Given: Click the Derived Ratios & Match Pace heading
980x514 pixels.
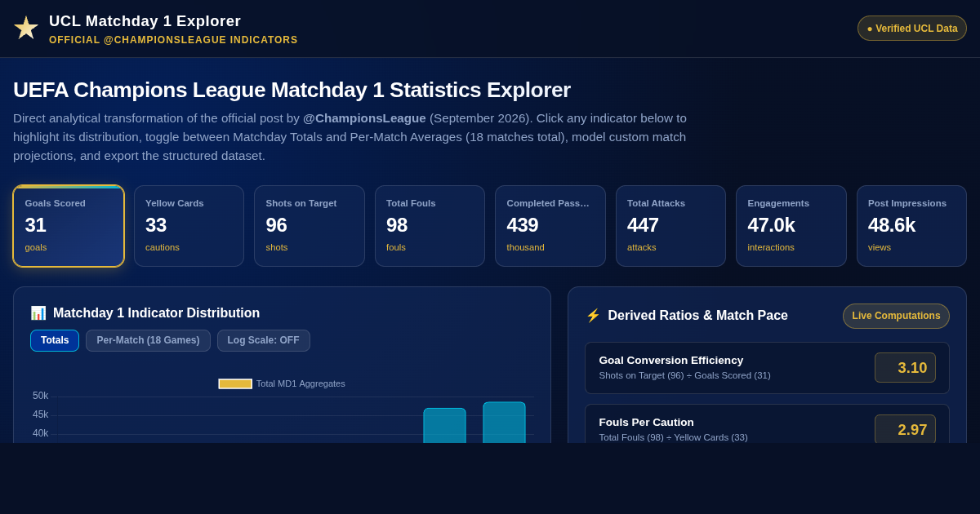Looking at the screenshot, I should [x=698, y=316].
